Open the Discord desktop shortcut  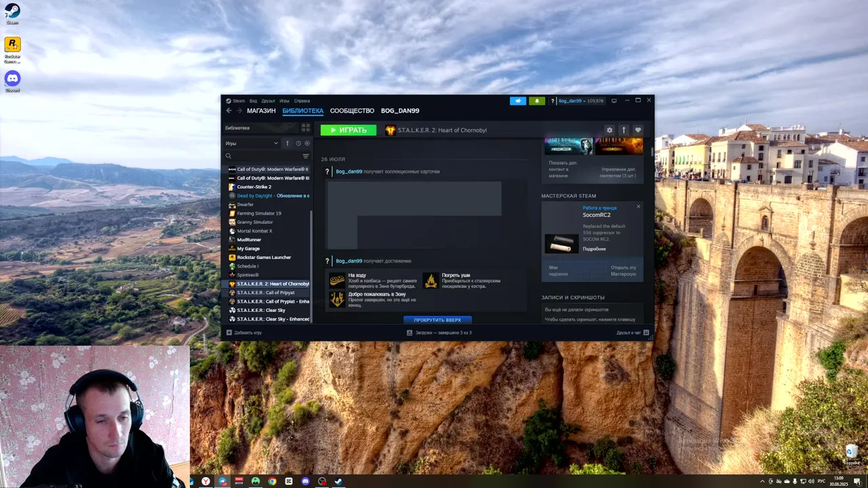12,81
